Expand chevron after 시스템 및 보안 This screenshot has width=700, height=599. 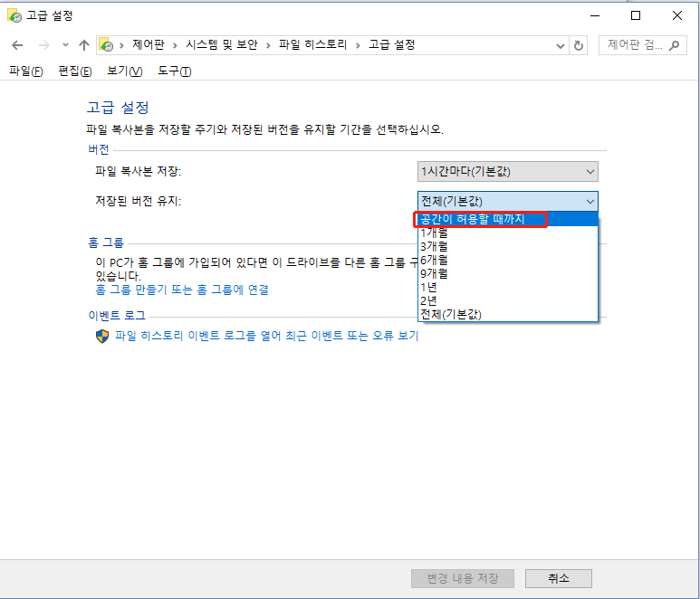point(268,45)
